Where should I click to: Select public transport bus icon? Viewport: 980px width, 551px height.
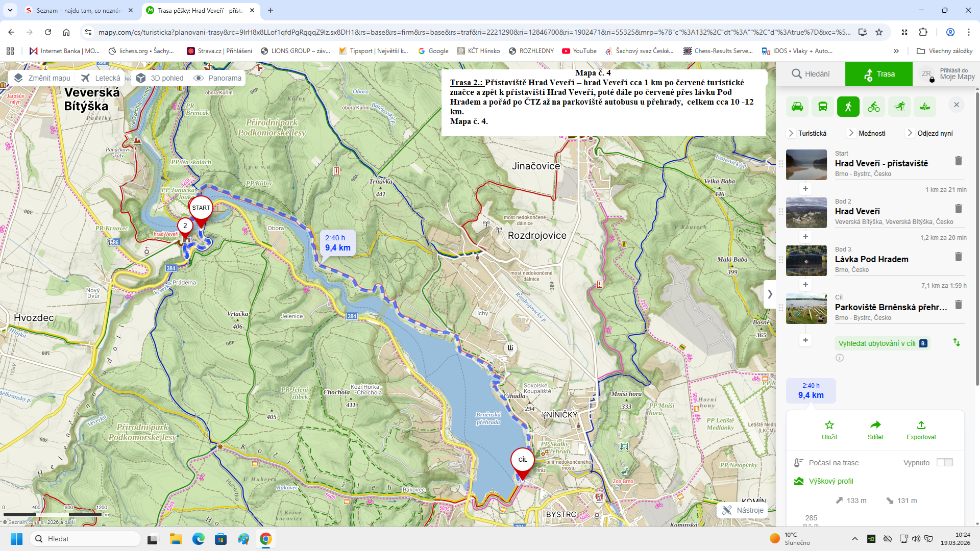click(x=823, y=107)
